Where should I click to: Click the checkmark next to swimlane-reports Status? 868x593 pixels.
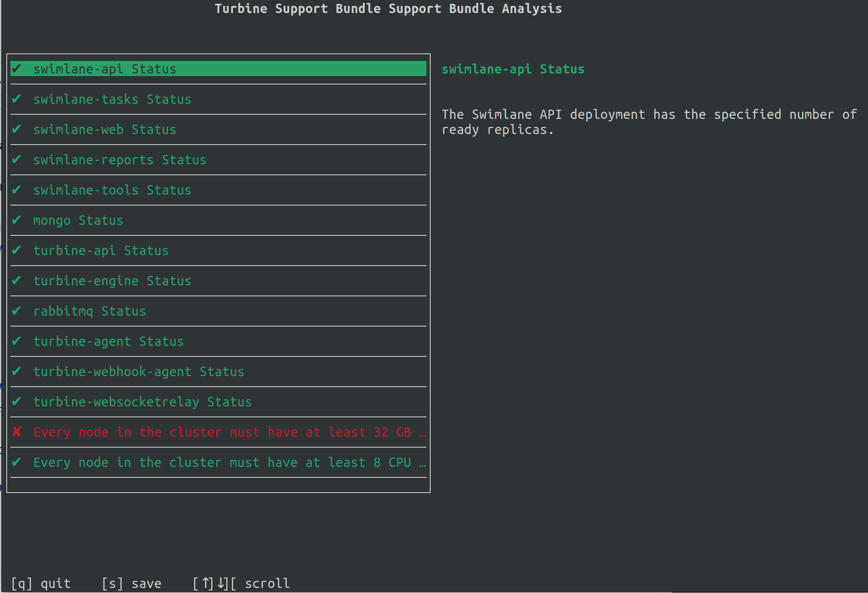click(16, 159)
